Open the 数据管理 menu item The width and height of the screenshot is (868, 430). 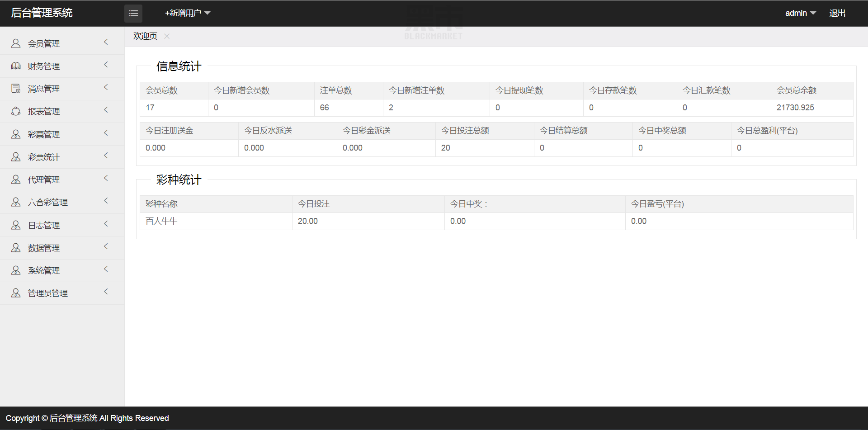[62, 248]
